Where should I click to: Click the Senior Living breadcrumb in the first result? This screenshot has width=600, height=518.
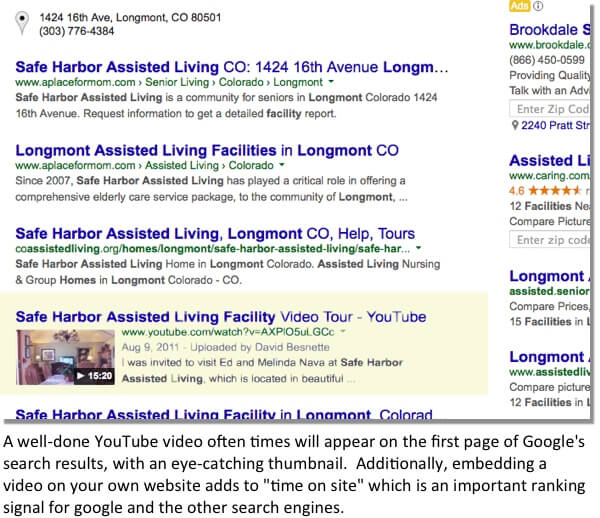(x=177, y=82)
